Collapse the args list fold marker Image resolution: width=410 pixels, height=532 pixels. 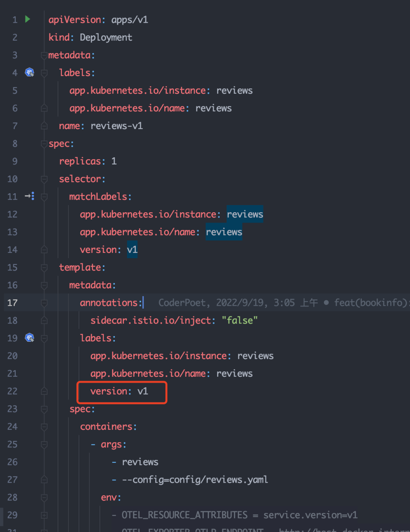pos(44,445)
